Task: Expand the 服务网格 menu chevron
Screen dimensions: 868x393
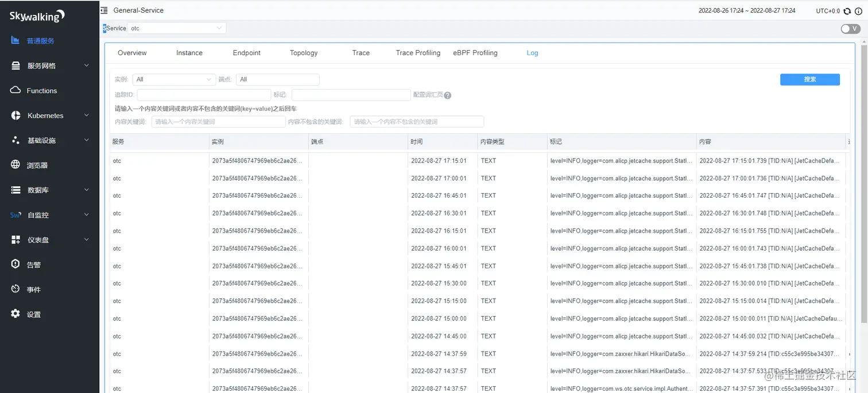Action: click(x=87, y=65)
